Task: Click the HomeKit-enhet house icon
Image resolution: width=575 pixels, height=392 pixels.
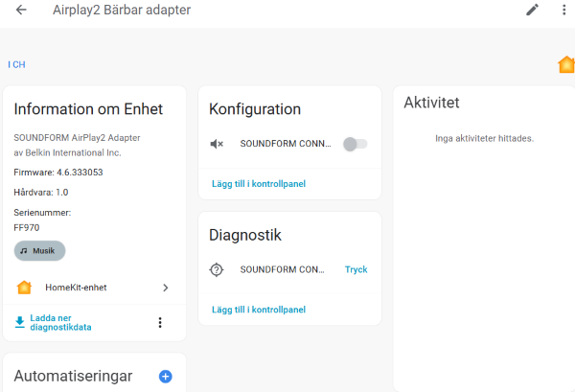Action: tap(25, 288)
